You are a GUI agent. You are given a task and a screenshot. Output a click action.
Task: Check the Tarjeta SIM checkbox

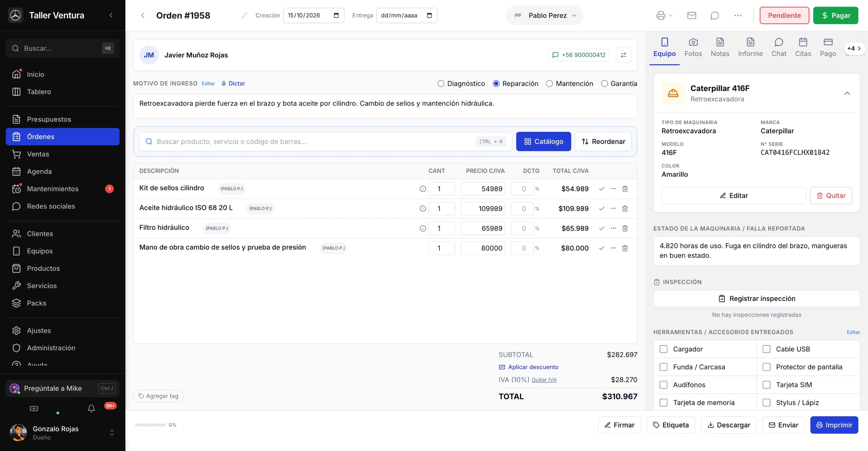766,385
